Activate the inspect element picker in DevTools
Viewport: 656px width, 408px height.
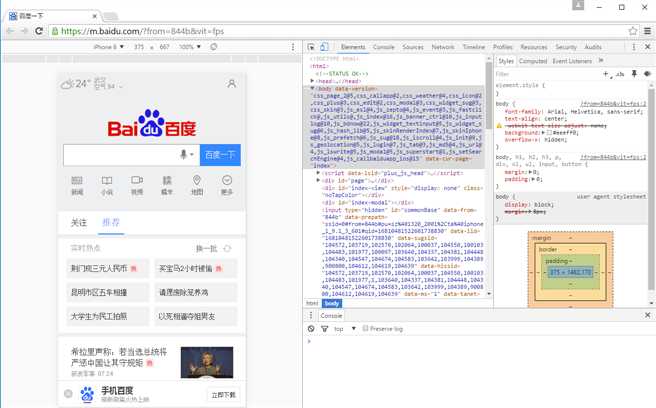point(311,47)
